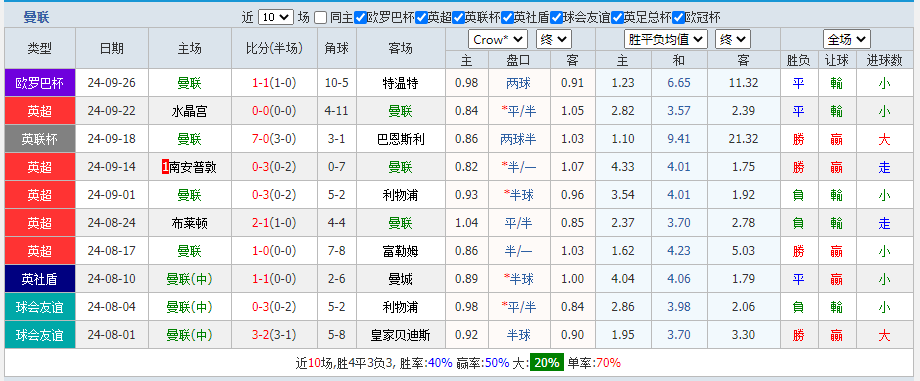The height and width of the screenshot is (381, 920).
Task: Click 水晶宫 home team link
Action: 190,111
